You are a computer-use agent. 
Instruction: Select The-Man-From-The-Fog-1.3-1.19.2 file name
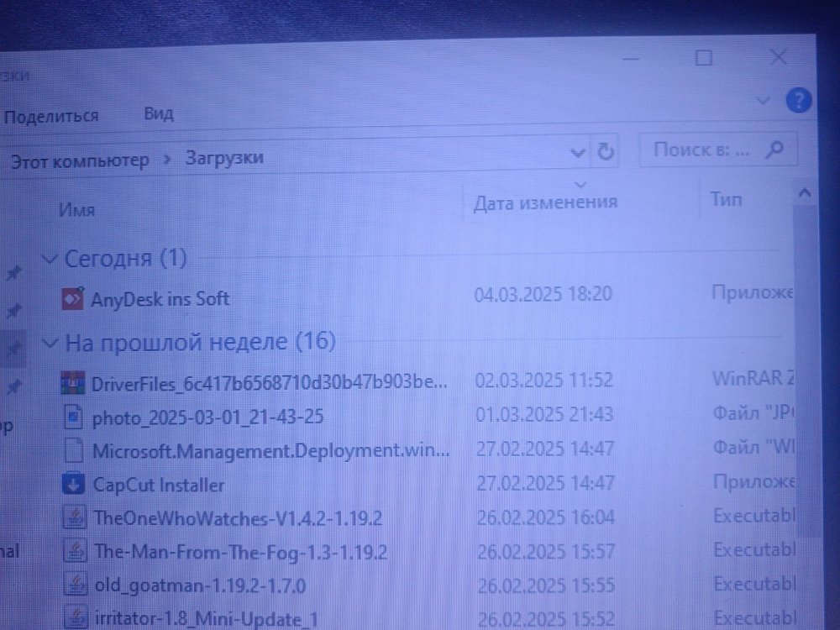[240, 552]
